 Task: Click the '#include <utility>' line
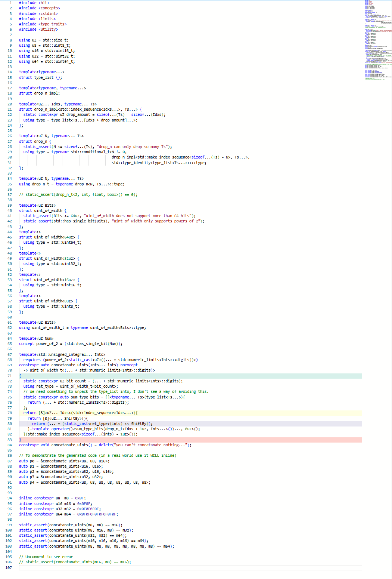pos(38,30)
